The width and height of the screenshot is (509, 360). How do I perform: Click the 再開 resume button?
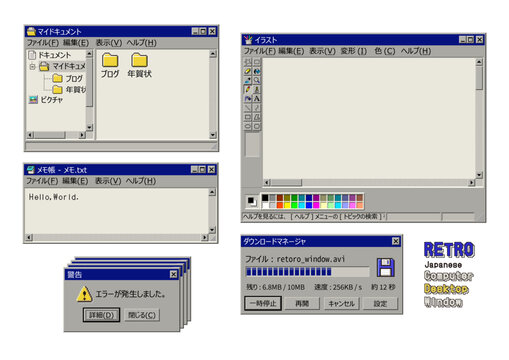coord(302,304)
